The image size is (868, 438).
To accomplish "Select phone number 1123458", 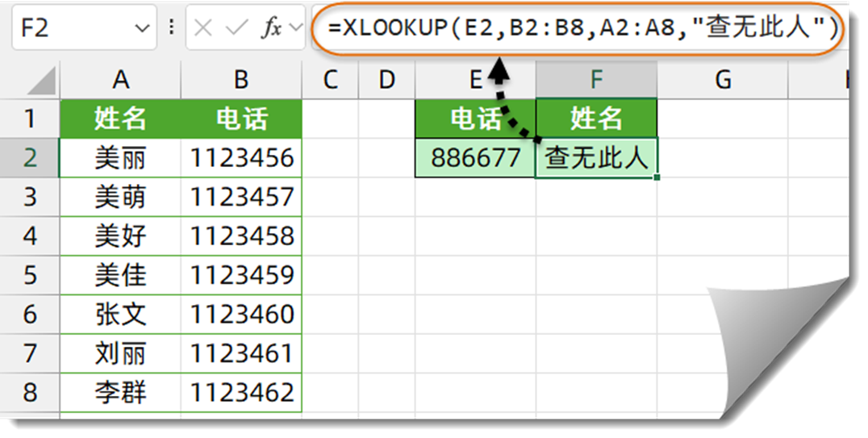I will 241,236.
